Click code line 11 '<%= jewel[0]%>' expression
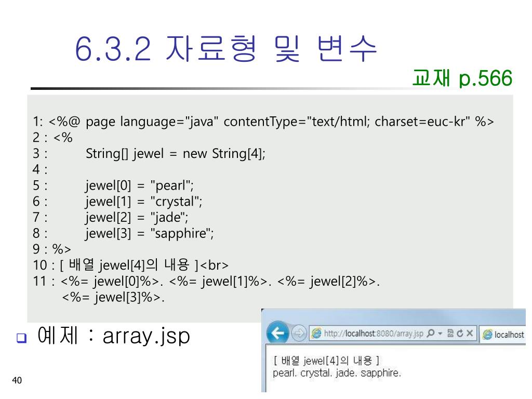 coord(110,281)
